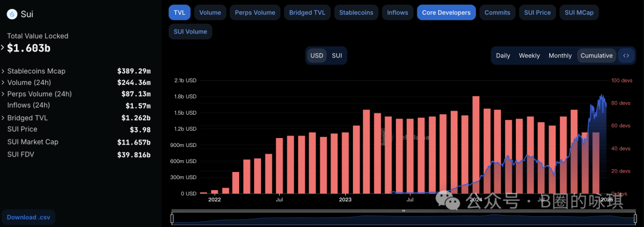This screenshot has width=644, height=227.
Task: Expand the Total Value Locked breakdown chevron
Action: click(x=2, y=47)
